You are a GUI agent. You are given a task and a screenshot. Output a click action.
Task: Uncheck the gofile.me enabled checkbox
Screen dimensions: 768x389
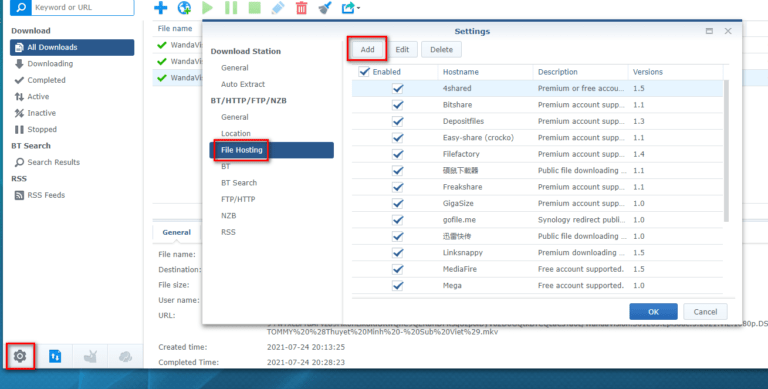click(398, 219)
